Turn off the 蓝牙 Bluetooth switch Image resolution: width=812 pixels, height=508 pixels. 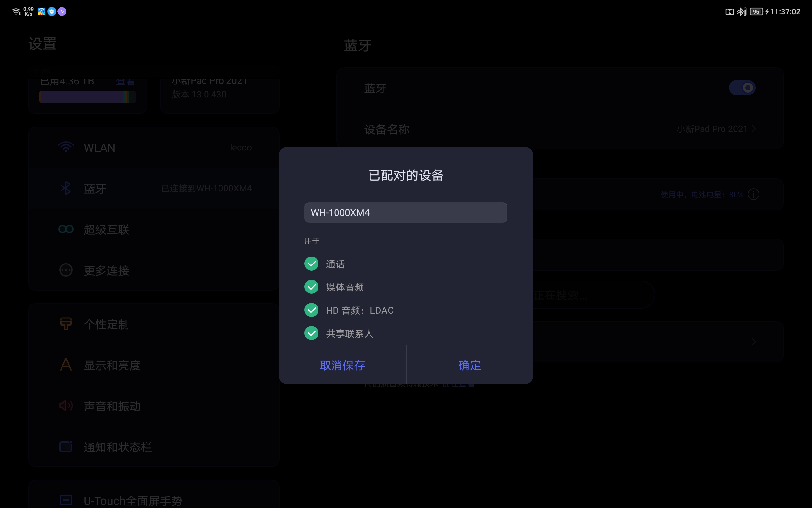tap(742, 88)
